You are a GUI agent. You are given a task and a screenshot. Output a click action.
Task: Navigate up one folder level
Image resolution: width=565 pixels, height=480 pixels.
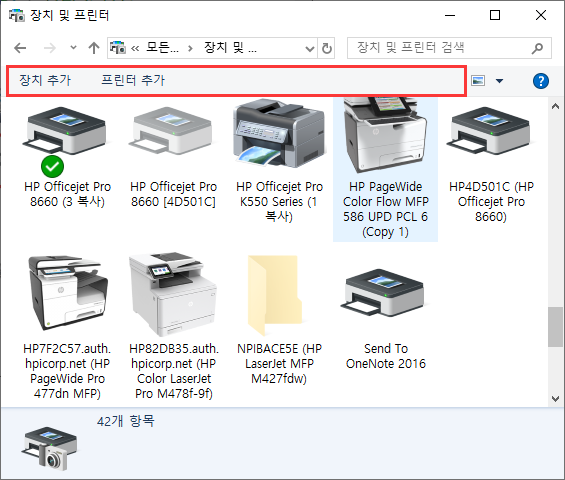click(94, 48)
